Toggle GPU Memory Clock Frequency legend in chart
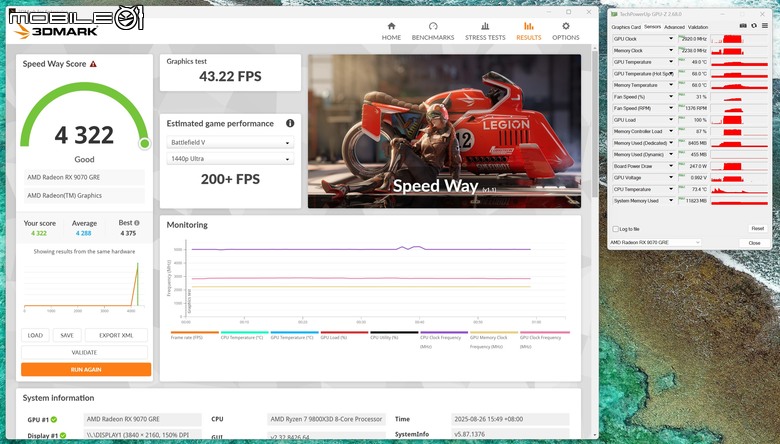 coord(493,339)
